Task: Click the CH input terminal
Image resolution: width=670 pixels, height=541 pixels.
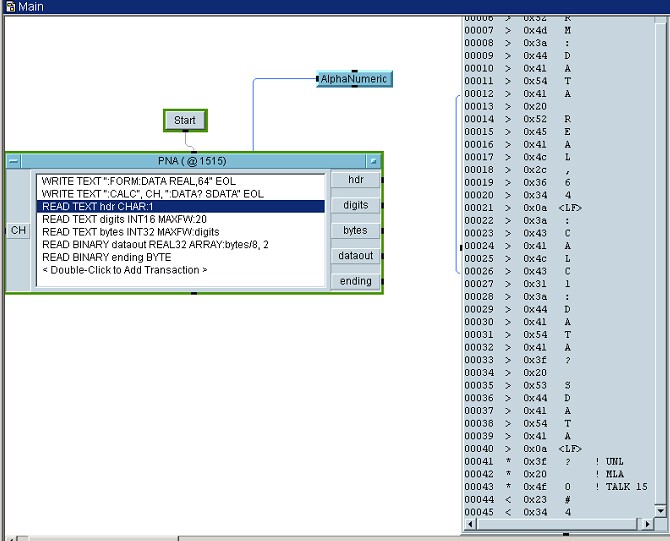Action: (18, 231)
